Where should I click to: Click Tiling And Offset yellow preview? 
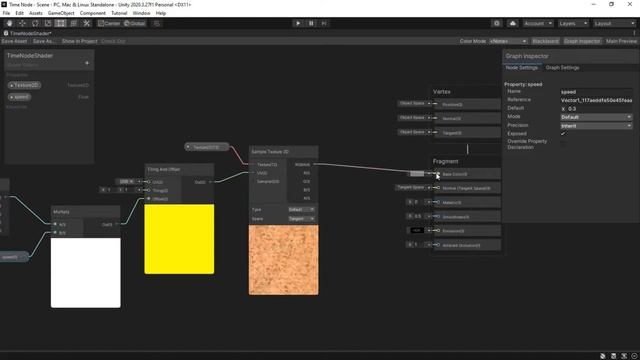(x=179, y=239)
